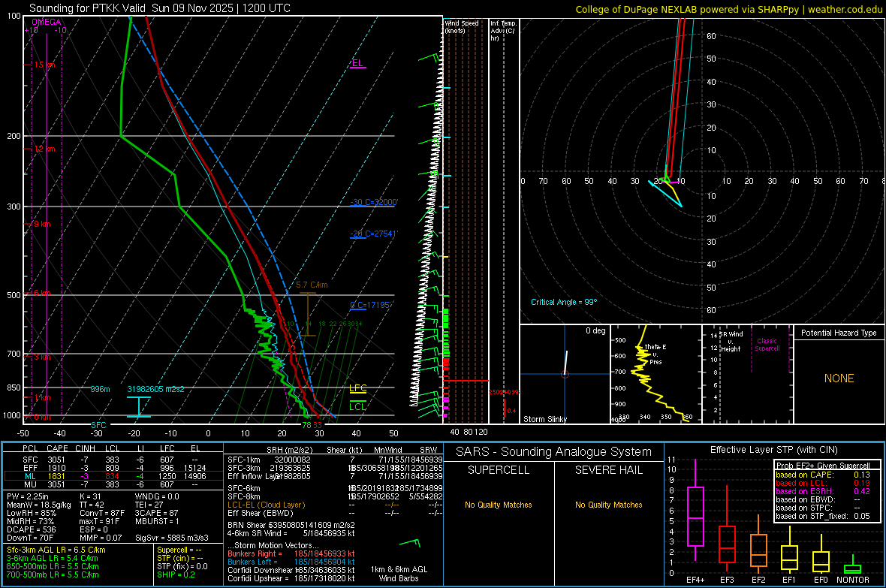Click the 'Corfidi Downshear' vector row
This screenshot has height=588, width=886.
point(291,570)
